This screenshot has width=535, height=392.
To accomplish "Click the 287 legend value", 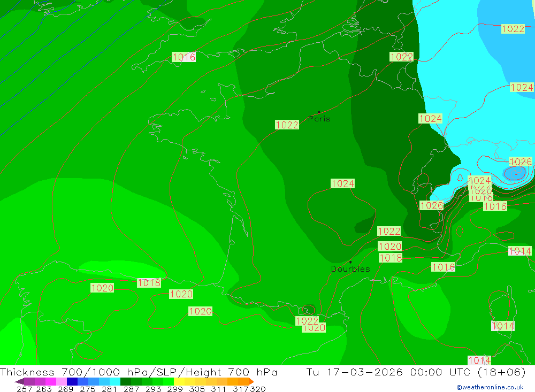I will click(x=131, y=389).
